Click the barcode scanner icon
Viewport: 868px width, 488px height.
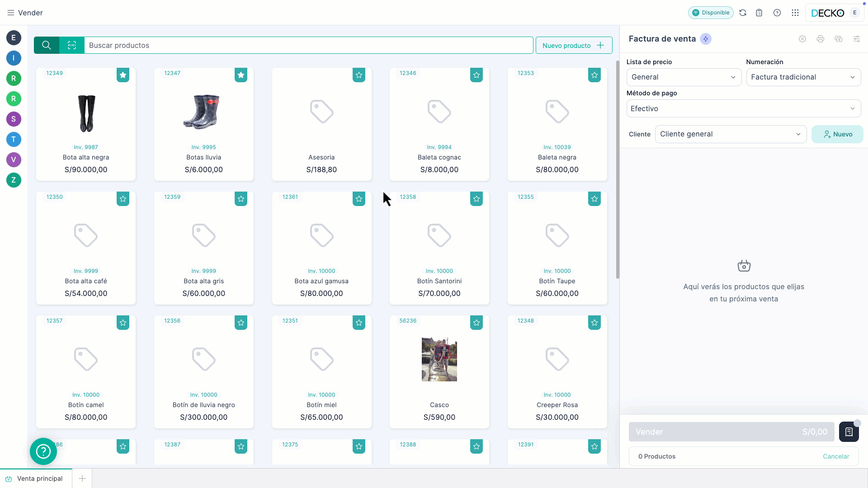(x=72, y=45)
